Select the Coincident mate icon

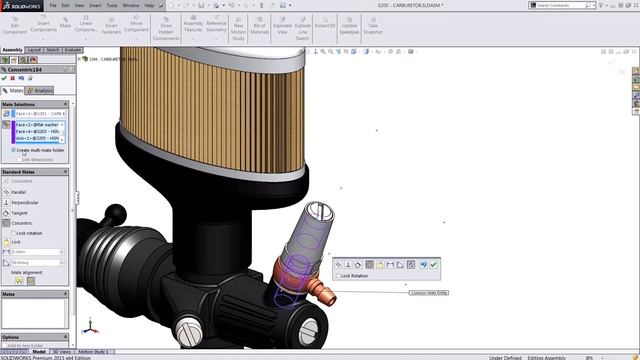click(6, 181)
